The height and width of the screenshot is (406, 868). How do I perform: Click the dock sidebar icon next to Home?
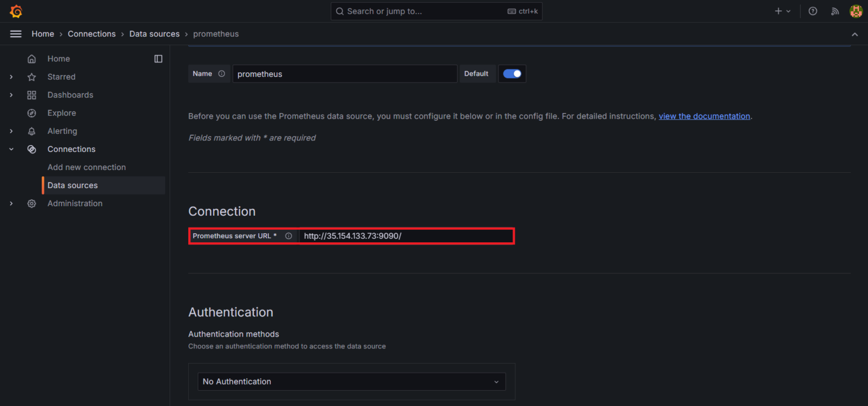(158, 58)
